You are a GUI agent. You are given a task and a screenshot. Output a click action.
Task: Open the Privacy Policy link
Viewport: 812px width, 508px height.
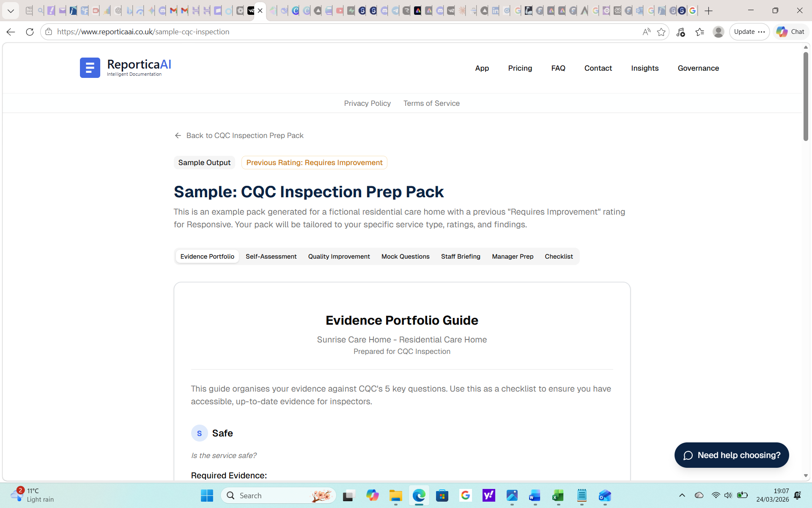click(x=367, y=103)
